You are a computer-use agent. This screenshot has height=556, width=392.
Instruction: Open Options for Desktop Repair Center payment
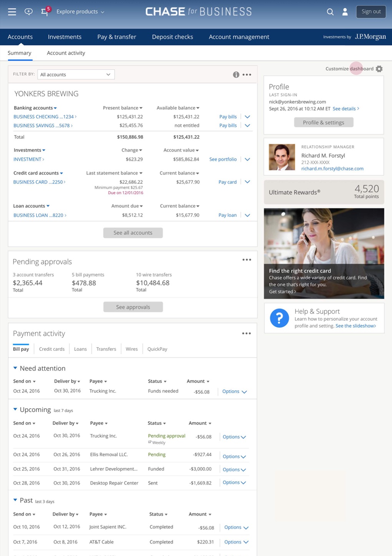[x=234, y=483]
